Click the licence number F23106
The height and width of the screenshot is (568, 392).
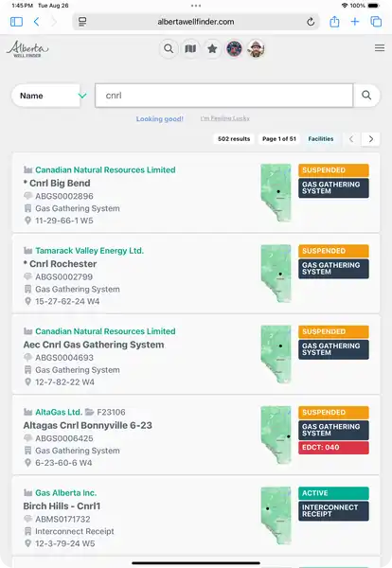[111, 412]
